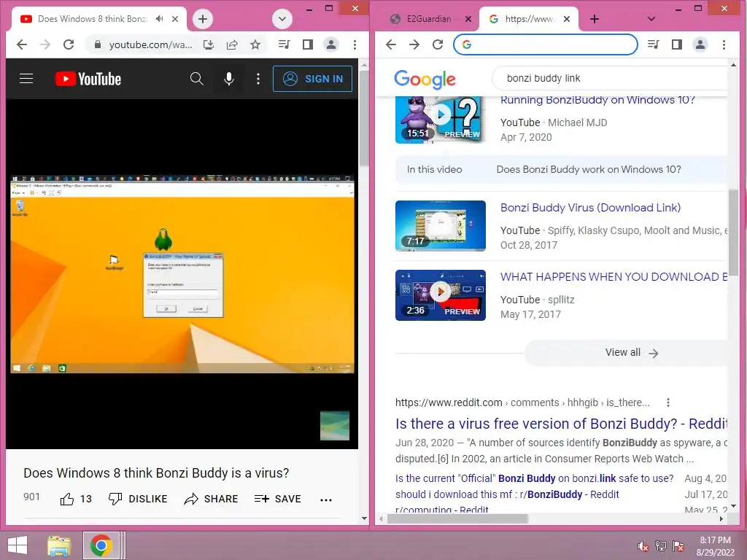
Task: Close the E2Guardian tab
Action: 468,19
